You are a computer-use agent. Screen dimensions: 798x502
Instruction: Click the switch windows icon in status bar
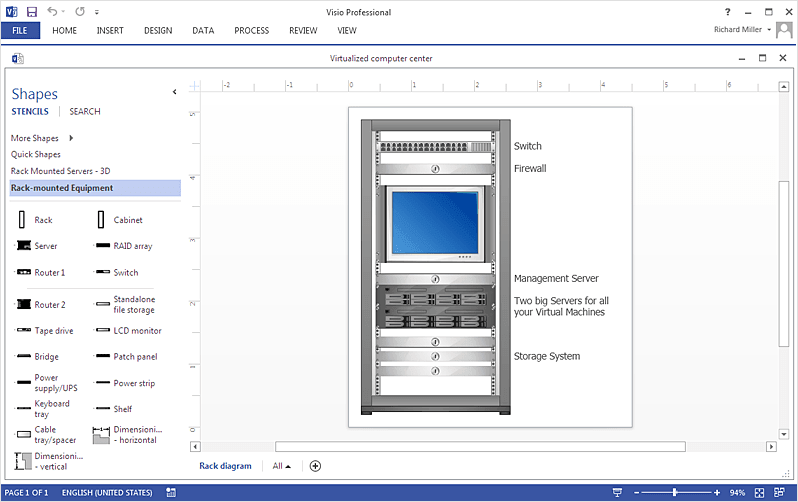(x=779, y=492)
